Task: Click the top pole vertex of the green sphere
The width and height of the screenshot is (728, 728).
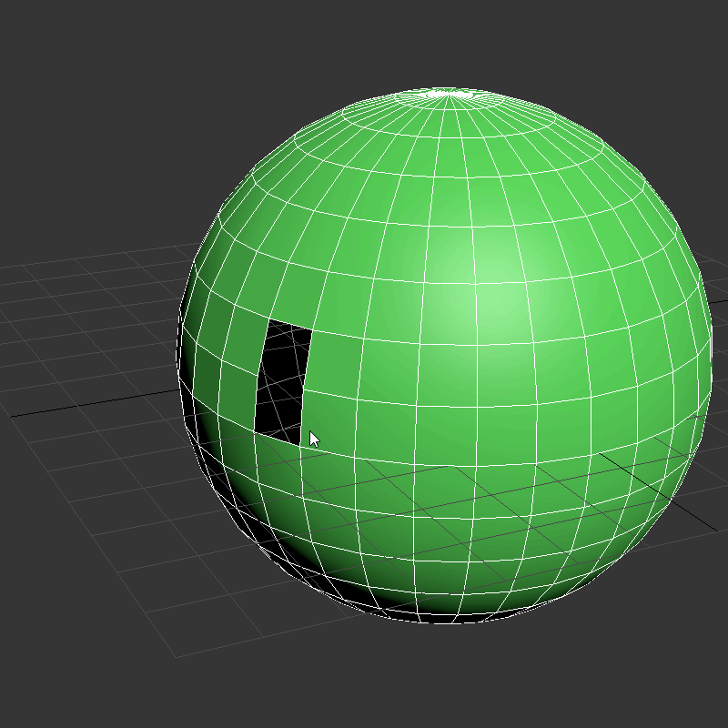Action: tap(450, 95)
